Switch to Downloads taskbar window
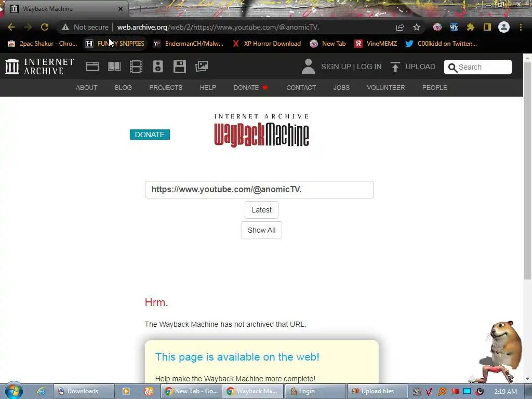The width and height of the screenshot is (532, 399). (84, 391)
